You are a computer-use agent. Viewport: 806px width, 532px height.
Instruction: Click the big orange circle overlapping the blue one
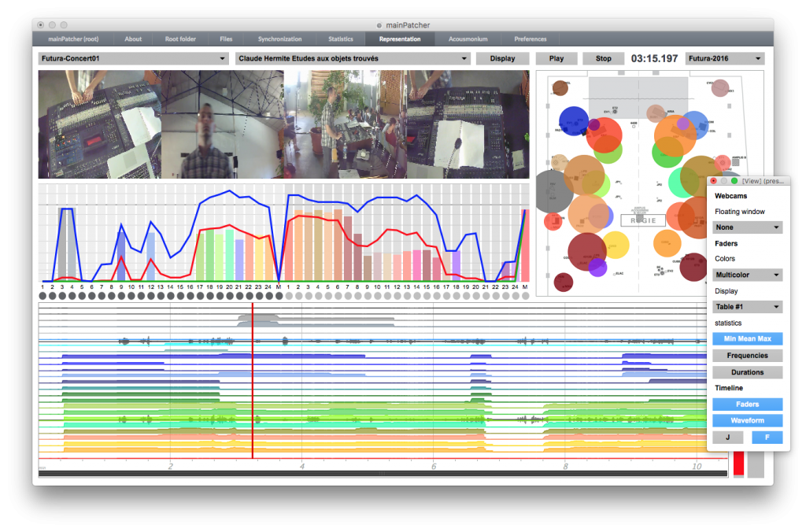(675, 136)
